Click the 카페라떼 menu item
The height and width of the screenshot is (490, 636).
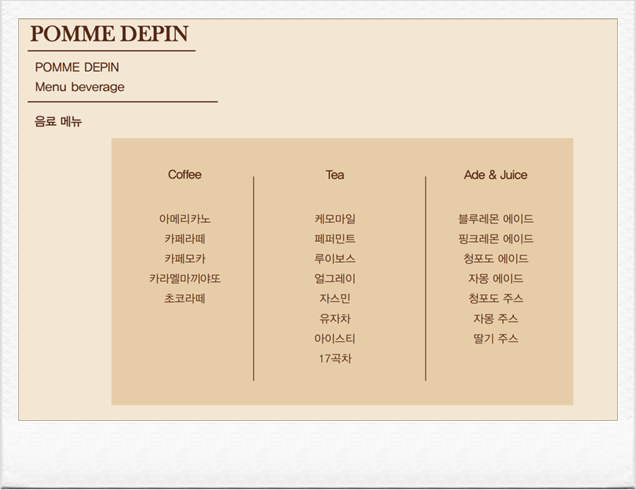click(185, 239)
